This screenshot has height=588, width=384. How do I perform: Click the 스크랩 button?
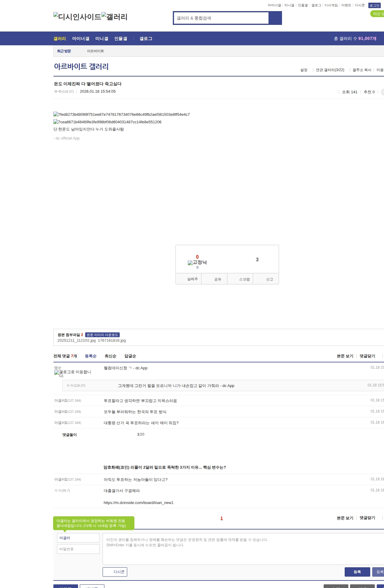tap(240, 279)
